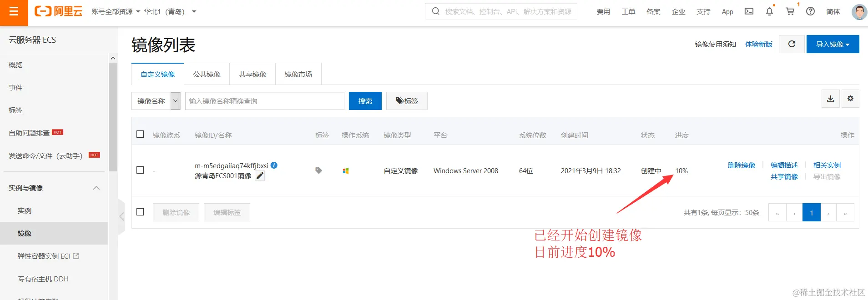Click the tag icon in image row
This screenshot has width=868, height=300.
point(318,170)
